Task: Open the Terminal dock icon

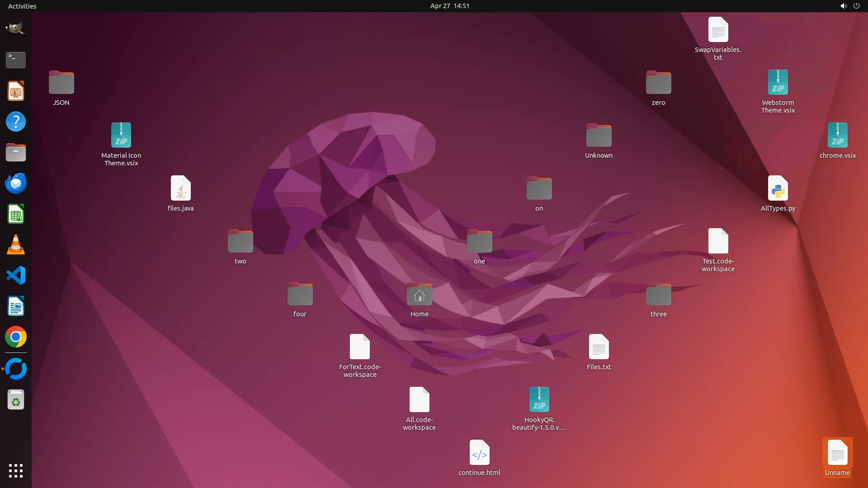Action: (16, 60)
